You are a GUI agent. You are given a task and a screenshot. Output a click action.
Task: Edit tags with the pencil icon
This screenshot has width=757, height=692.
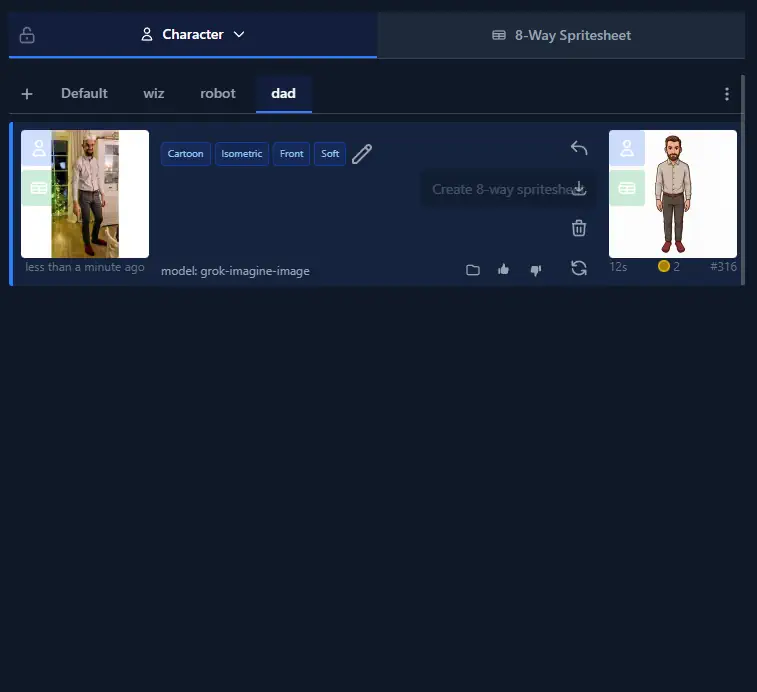pyautogui.click(x=362, y=154)
